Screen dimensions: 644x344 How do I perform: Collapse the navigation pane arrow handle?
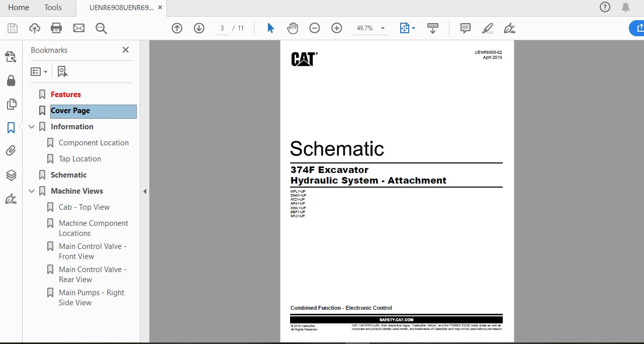145,191
